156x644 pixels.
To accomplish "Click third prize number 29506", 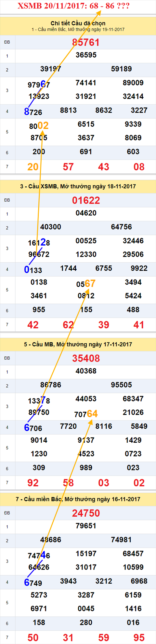I will [133, 254].
